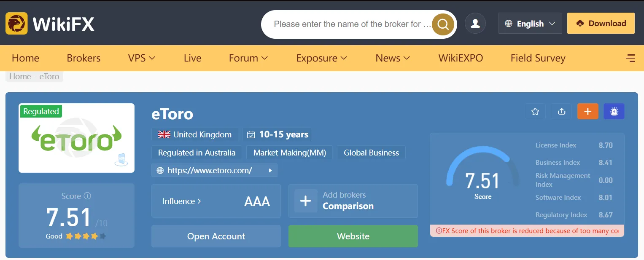Expand the website URL arrow
The height and width of the screenshot is (260, 644).
pos(270,171)
